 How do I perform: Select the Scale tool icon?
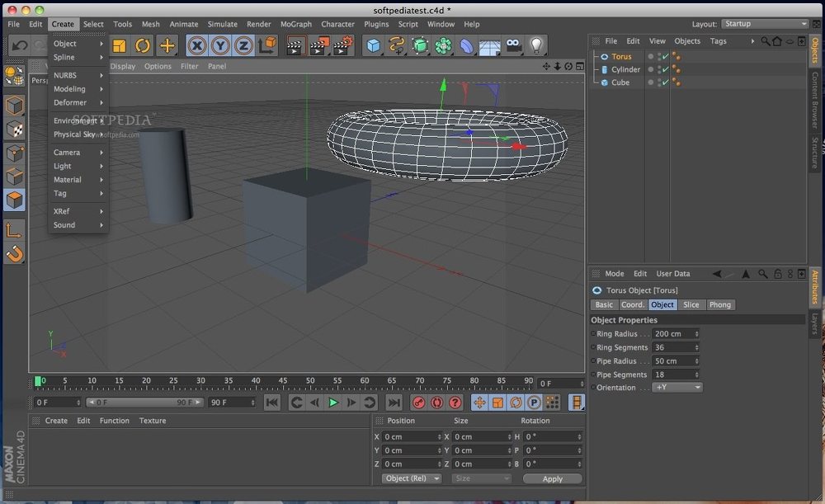click(120, 45)
